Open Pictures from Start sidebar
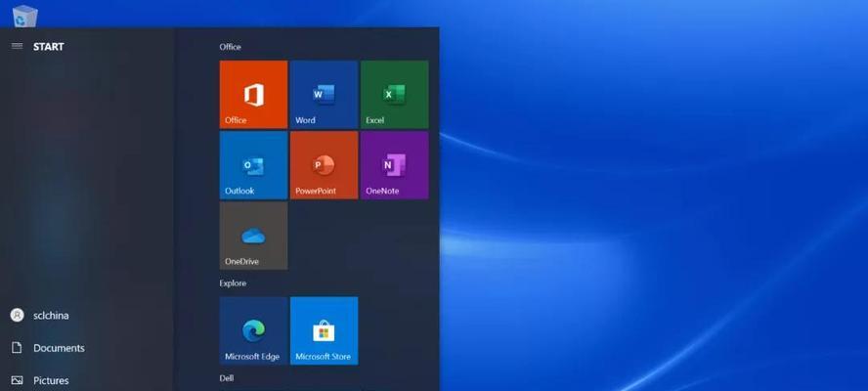868x391 pixels. pos(40,380)
